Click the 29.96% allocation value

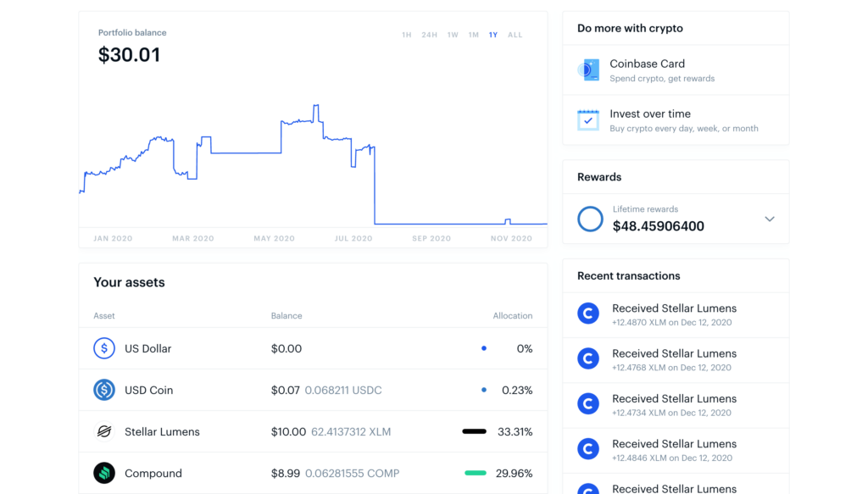(514, 473)
